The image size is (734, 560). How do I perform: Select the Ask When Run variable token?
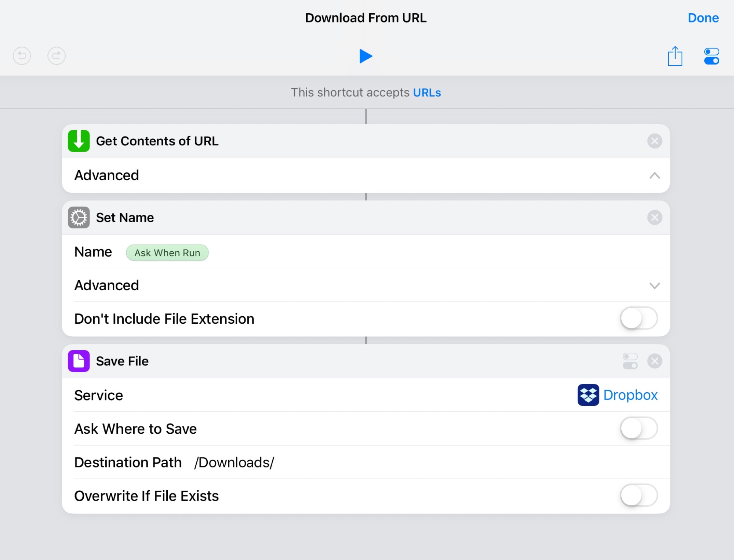[167, 252]
